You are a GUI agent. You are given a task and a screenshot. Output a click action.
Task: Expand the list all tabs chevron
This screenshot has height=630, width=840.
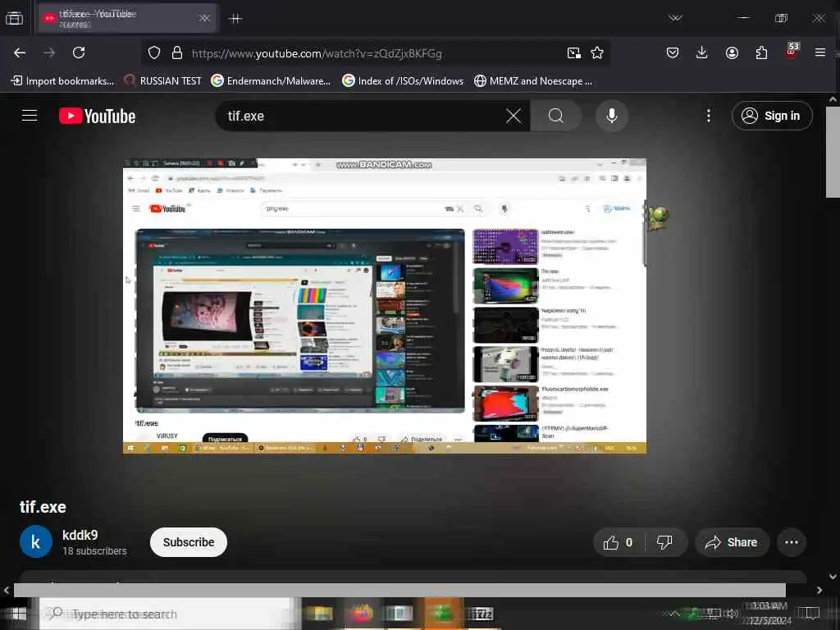pyautogui.click(x=675, y=18)
